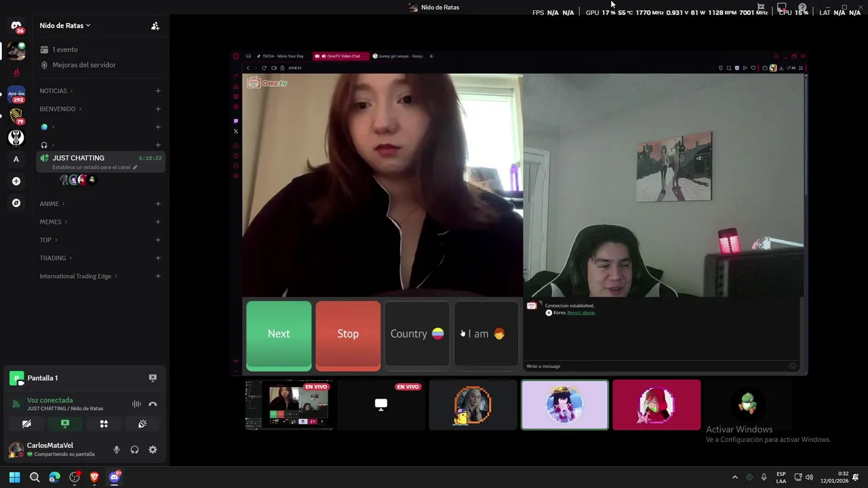Click Voz conectada connection status
The width and height of the screenshot is (868, 488).
click(50, 400)
